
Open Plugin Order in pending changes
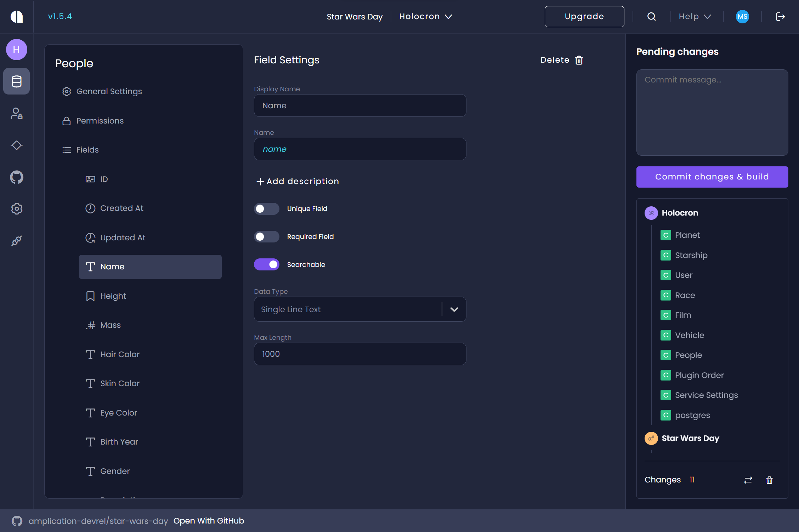[699, 375]
